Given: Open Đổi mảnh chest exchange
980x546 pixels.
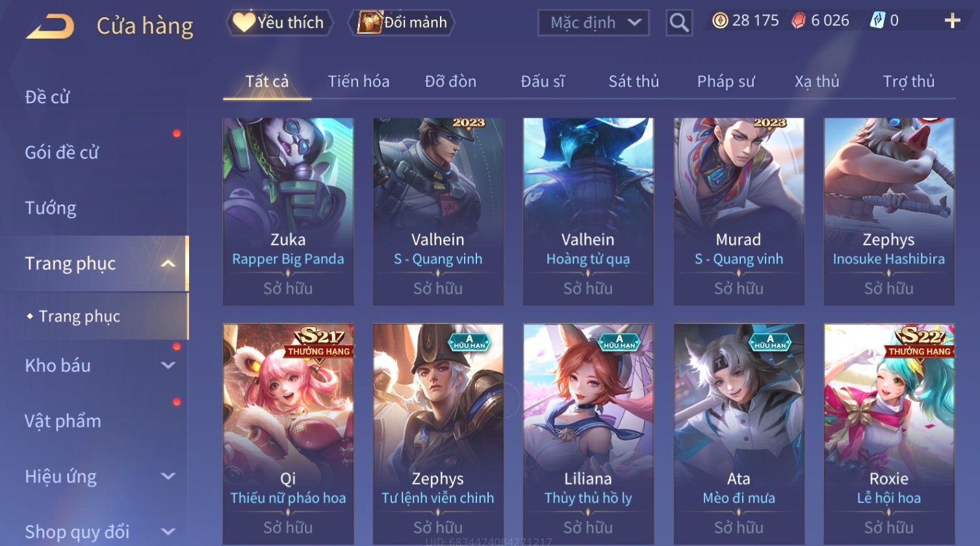Looking at the screenshot, I should (x=403, y=23).
